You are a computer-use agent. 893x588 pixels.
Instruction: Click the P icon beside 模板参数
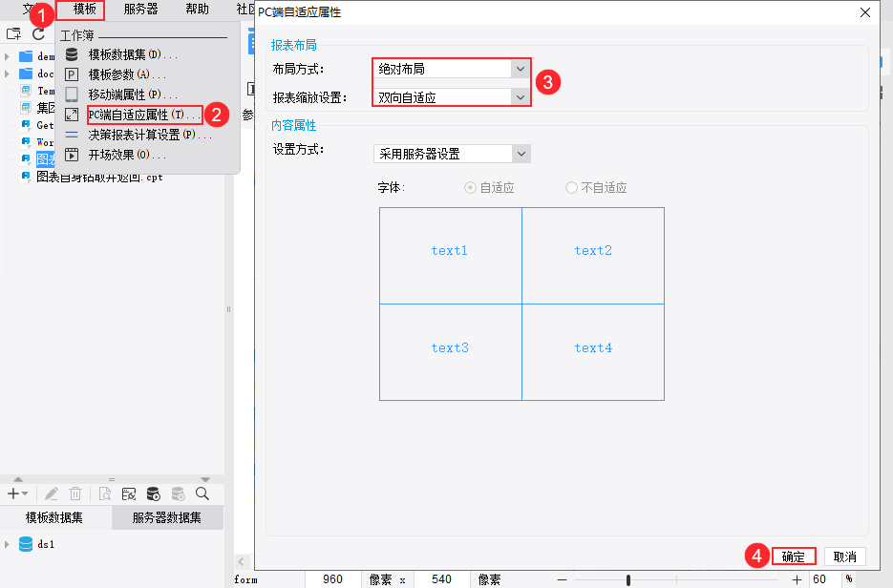pyautogui.click(x=72, y=74)
